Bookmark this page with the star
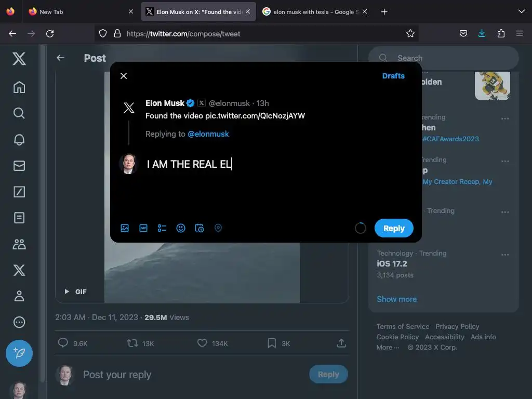Viewport: 532px width, 399px height. pos(410,33)
